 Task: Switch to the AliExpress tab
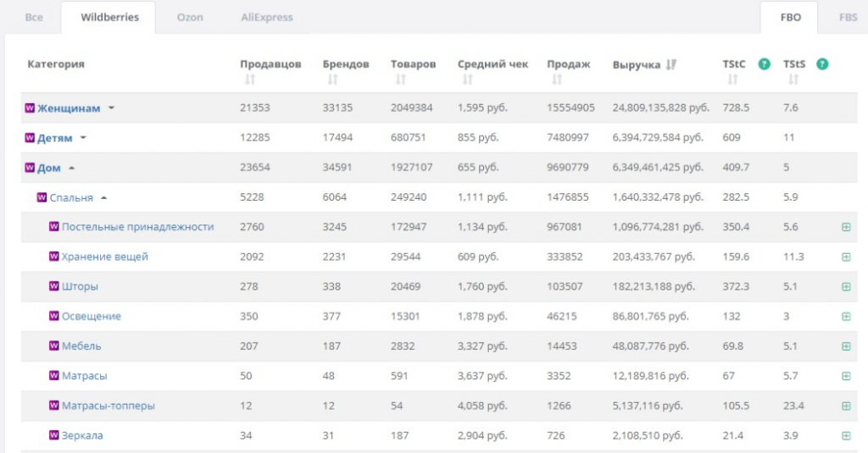coord(265,18)
